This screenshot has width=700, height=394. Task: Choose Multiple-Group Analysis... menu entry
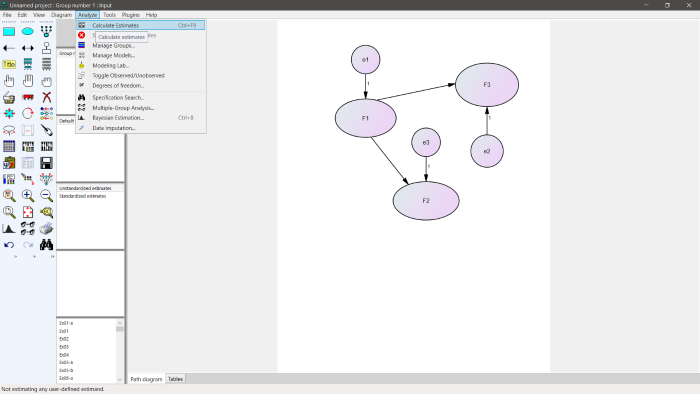click(x=141, y=108)
